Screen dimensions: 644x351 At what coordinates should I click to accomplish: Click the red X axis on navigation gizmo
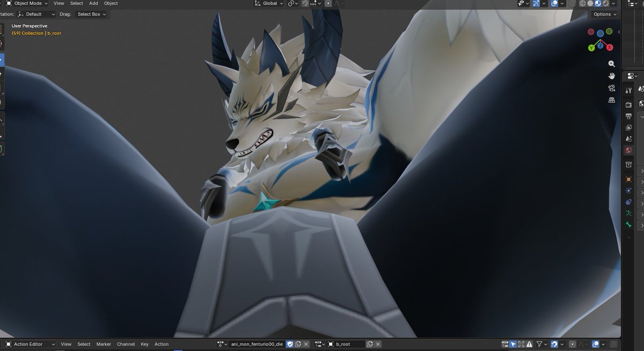610,48
